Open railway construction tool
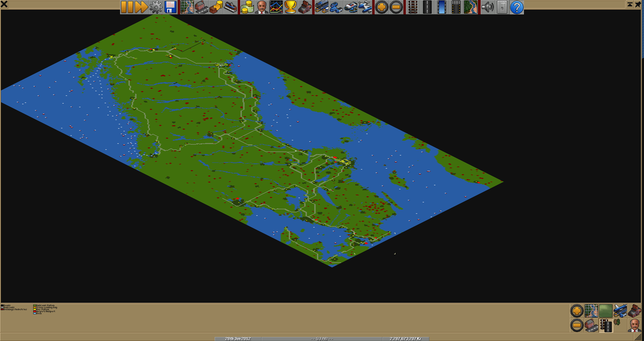This screenshot has width=644, height=341. 413,7
